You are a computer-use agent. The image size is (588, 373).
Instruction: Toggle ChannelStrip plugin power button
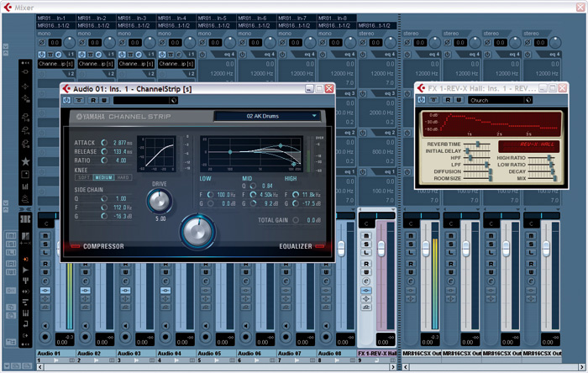coord(67,100)
